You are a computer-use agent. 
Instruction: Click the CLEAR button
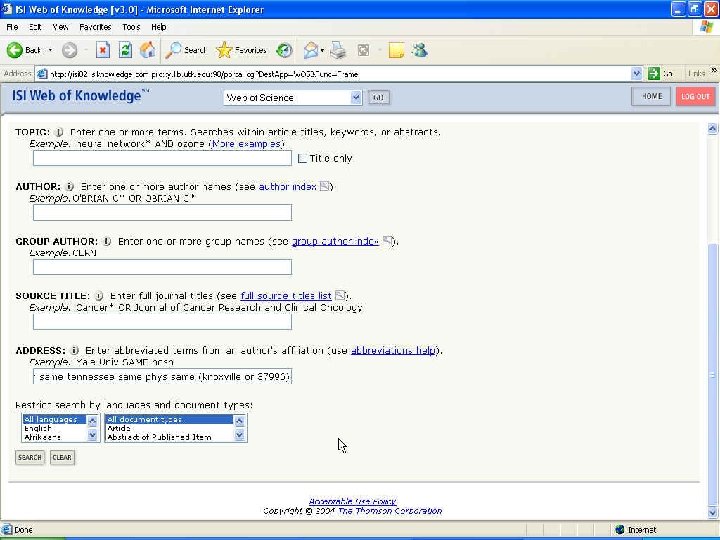(x=62, y=457)
